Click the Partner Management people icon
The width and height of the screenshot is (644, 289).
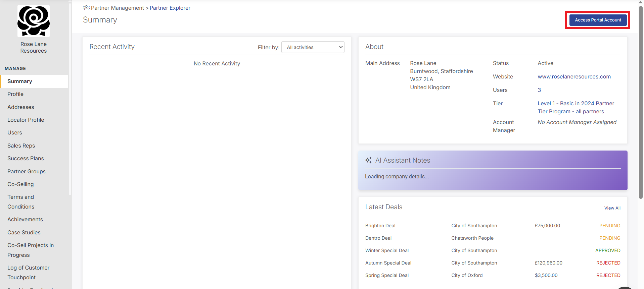point(86,8)
